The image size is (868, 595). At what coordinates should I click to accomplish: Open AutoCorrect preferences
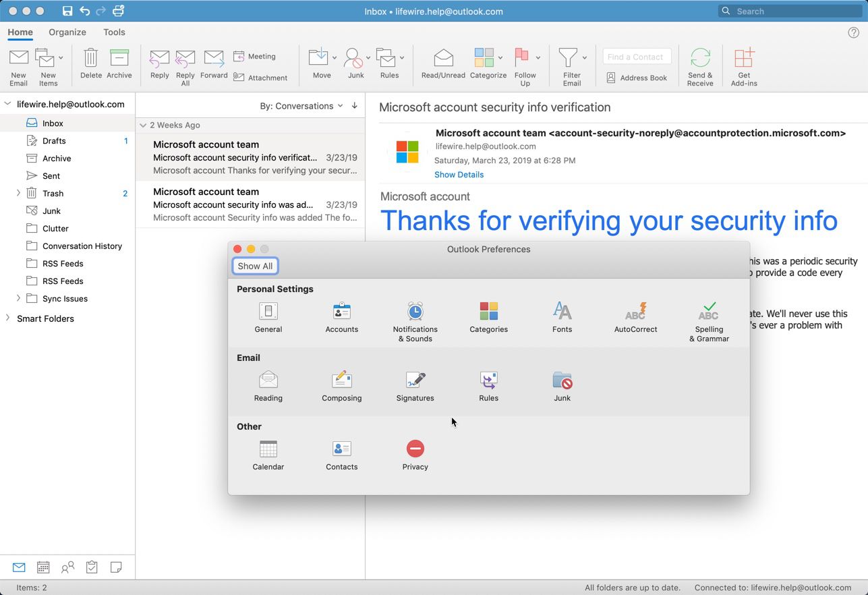coord(635,317)
